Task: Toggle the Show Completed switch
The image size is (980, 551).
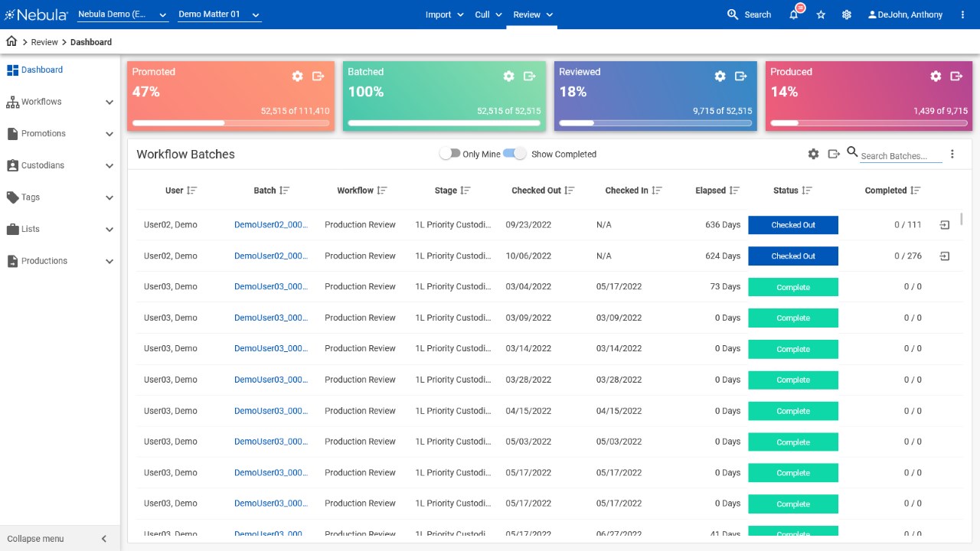Action: [x=514, y=154]
